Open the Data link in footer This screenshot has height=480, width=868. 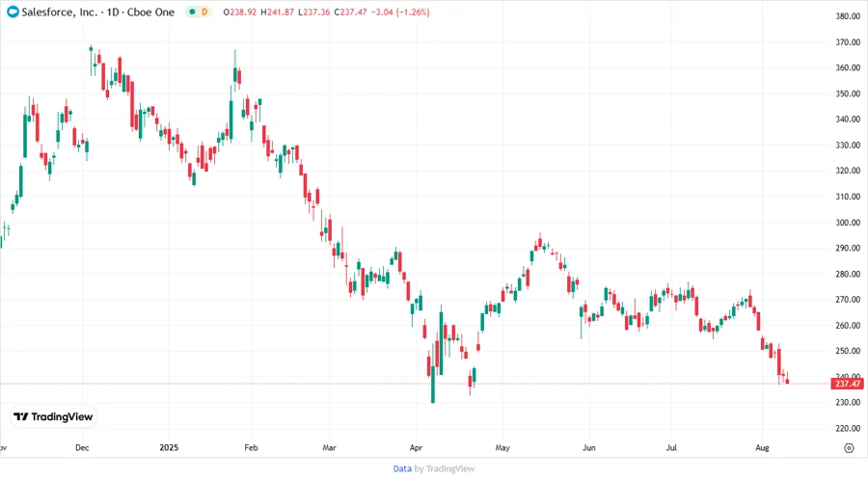[402, 468]
